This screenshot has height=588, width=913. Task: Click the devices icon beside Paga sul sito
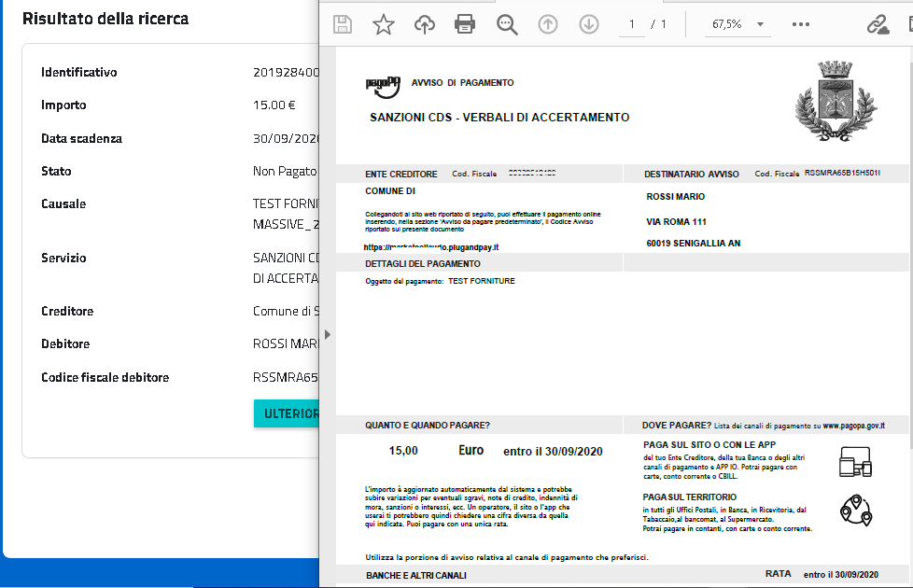point(855,462)
